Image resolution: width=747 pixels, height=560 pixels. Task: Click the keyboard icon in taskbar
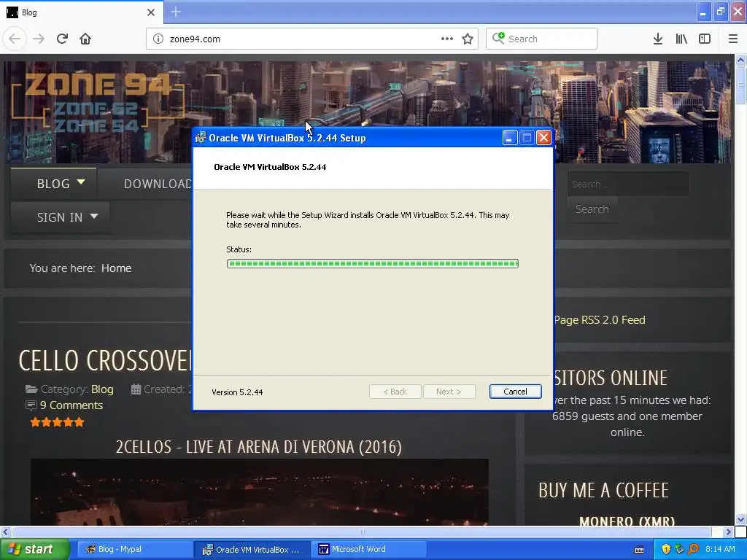pyautogui.click(x=639, y=550)
